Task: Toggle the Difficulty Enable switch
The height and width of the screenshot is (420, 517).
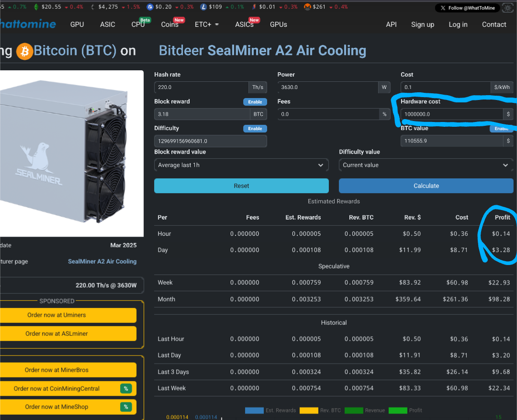Action: coord(255,129)
